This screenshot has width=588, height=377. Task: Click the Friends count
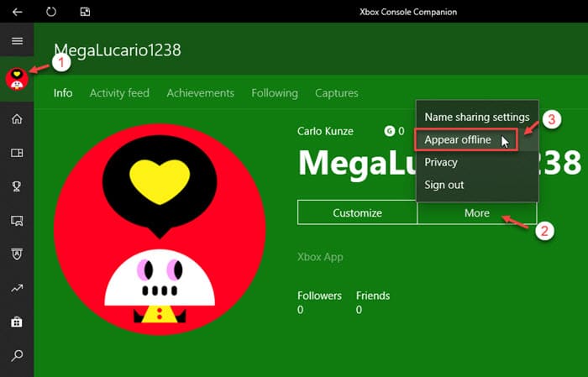373,303
